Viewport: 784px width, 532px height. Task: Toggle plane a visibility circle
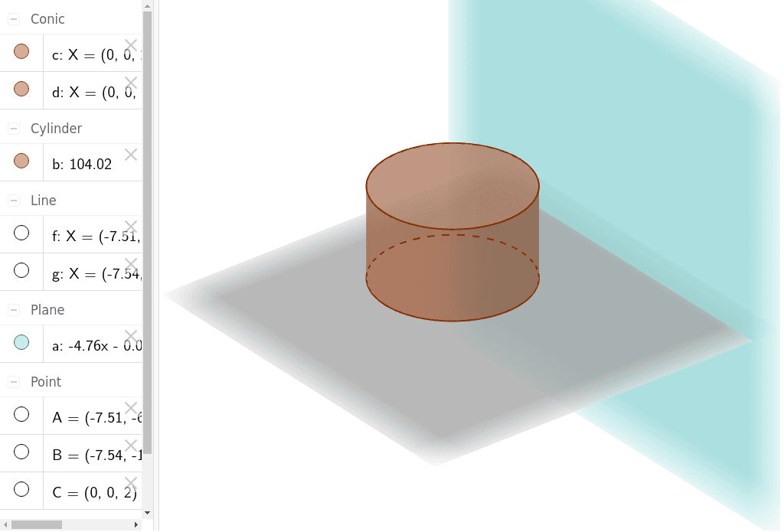point(21,342)
